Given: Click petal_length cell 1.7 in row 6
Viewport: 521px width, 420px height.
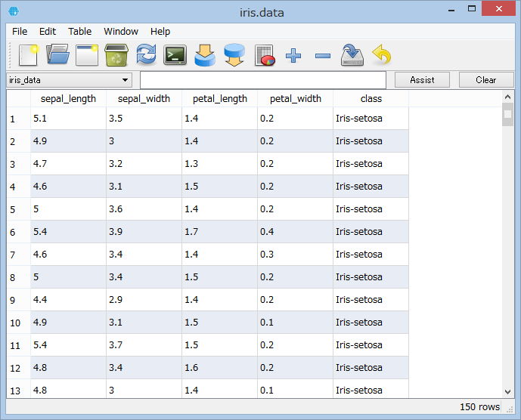Looking at the screenshot, I should tap(219, 232).
